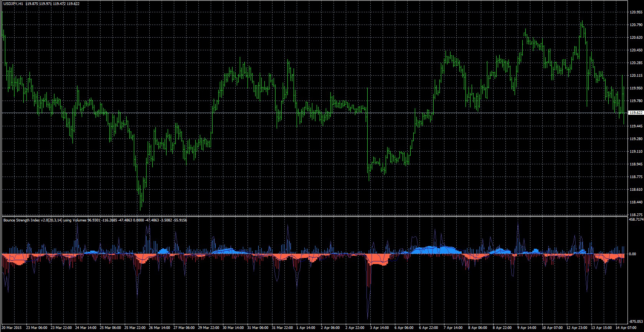Click the 30 Mar 14:00 time label
Image resolution: width=644 pixels, height=332 pixels.
[x=233, y=328]
